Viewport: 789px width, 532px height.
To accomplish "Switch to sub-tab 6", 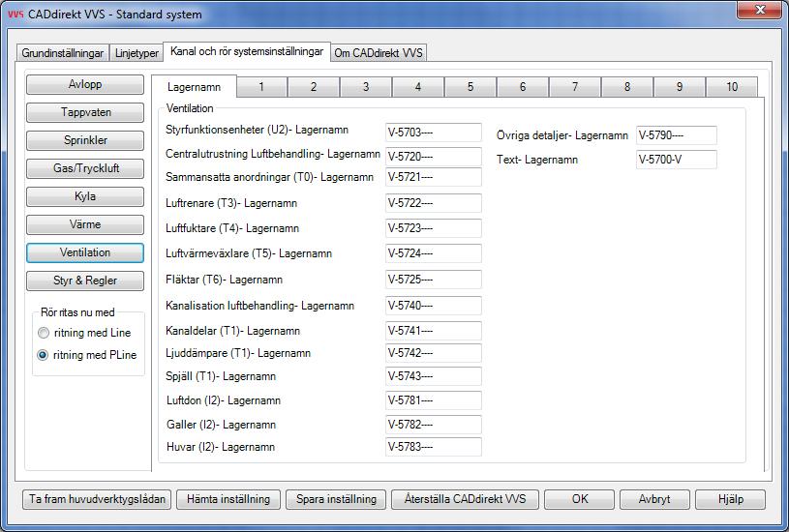I will [523, 87].
